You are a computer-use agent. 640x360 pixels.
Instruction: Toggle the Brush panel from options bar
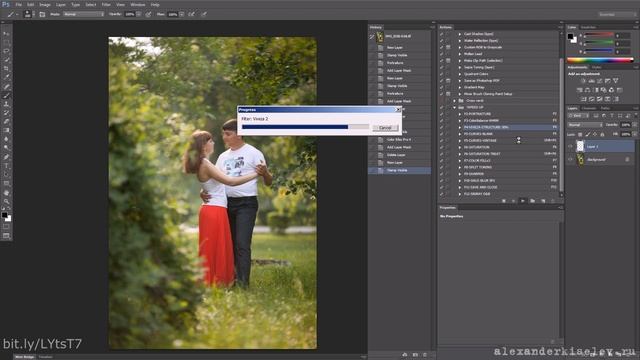coord(42,14)
